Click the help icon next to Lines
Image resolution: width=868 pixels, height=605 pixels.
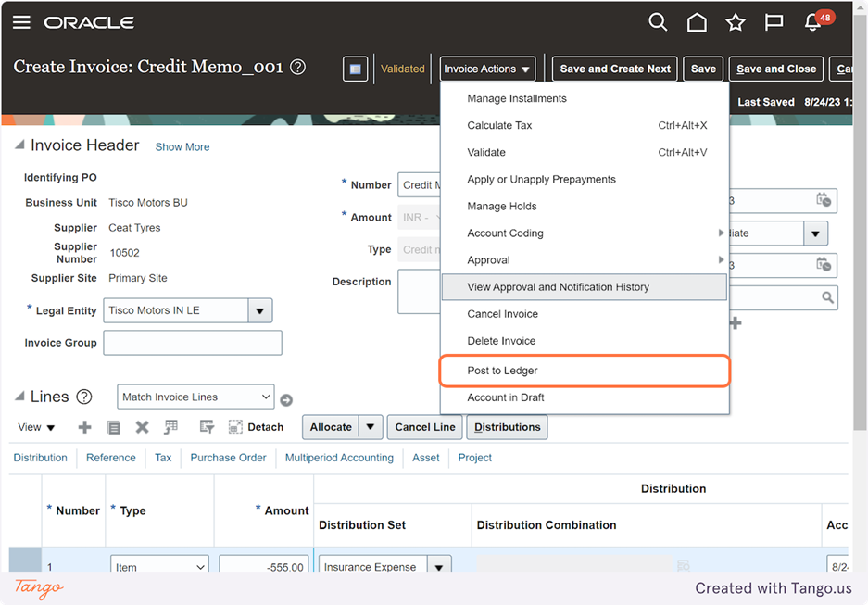coord(84,397)
